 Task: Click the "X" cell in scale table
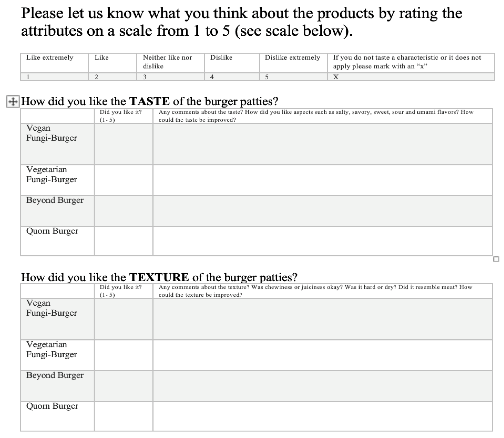[411, 77]
